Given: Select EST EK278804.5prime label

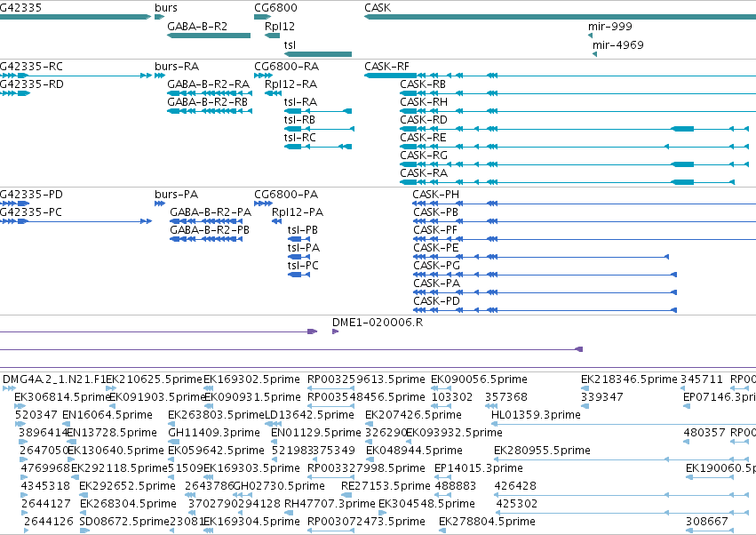Looking at the screenshot, I should (487, 522).
